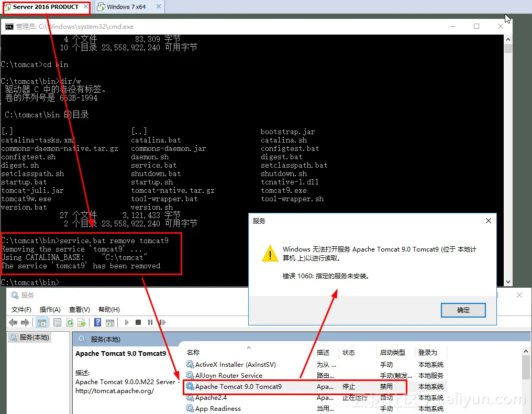Close the 服务 error dialog
Viewport: 532px width, 414px height.
click(x=488, y=221)
